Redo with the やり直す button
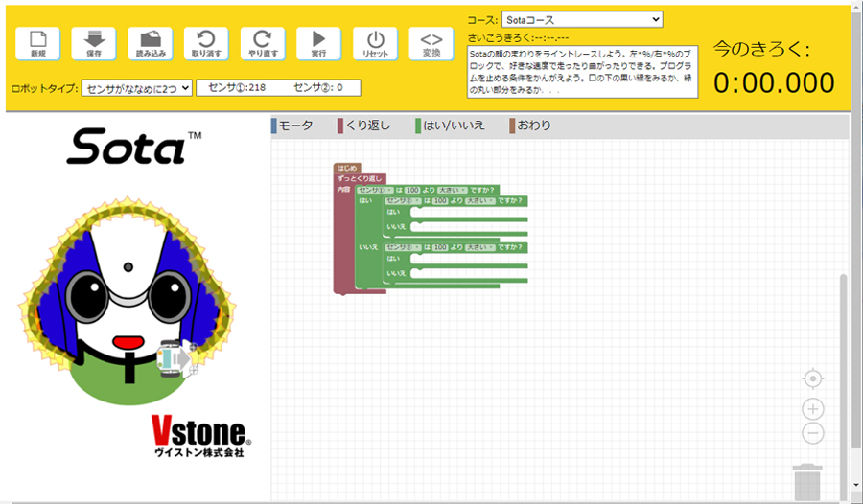 click(263, 43)
